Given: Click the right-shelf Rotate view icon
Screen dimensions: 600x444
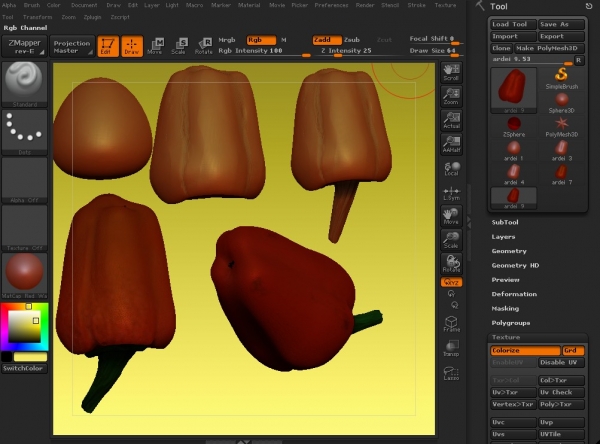Looking at the screenshot, I should (x=452, y=264).
